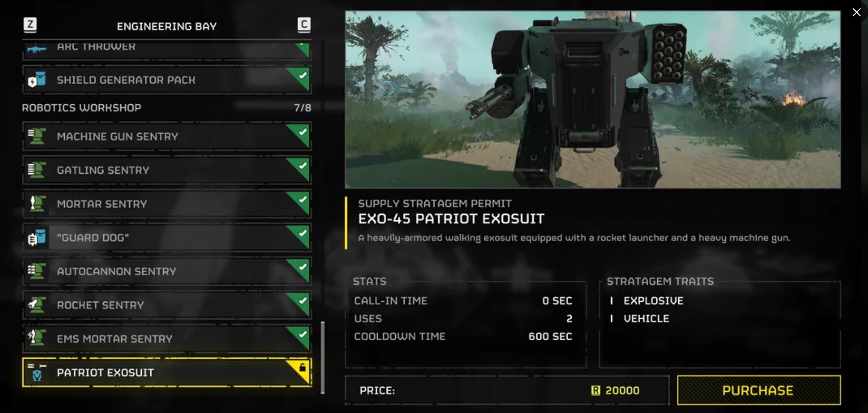Click the exosuit preview image
The image size is (868, 413).
592,99
